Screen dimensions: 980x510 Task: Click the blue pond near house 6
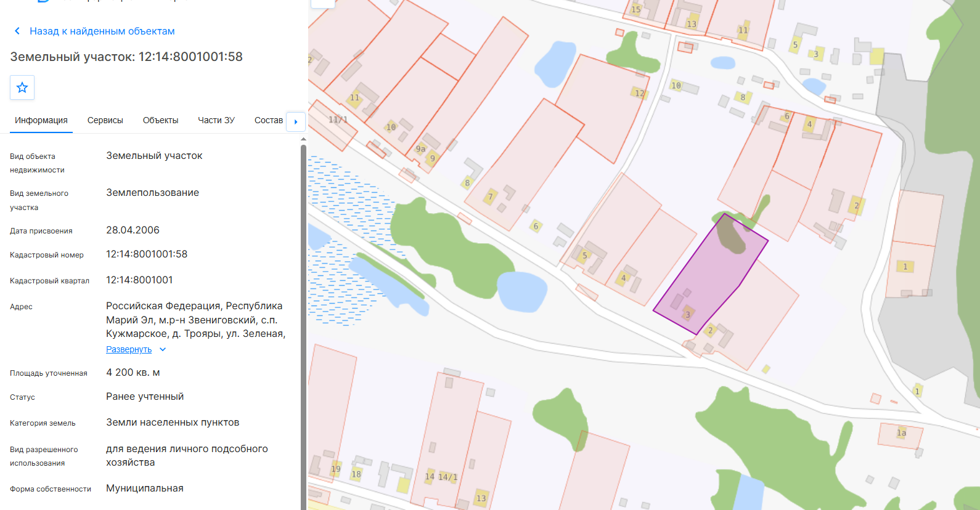coord(522,291)
